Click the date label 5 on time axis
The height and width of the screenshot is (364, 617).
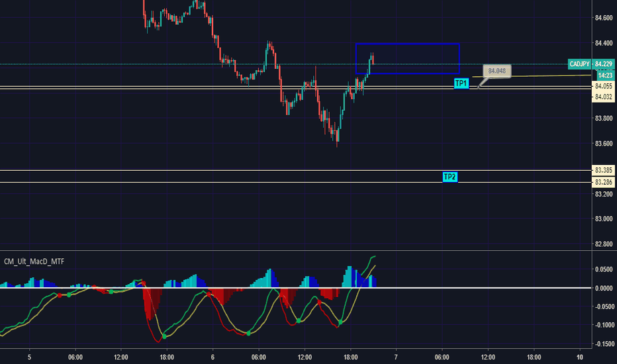click(x=29, y=357)
